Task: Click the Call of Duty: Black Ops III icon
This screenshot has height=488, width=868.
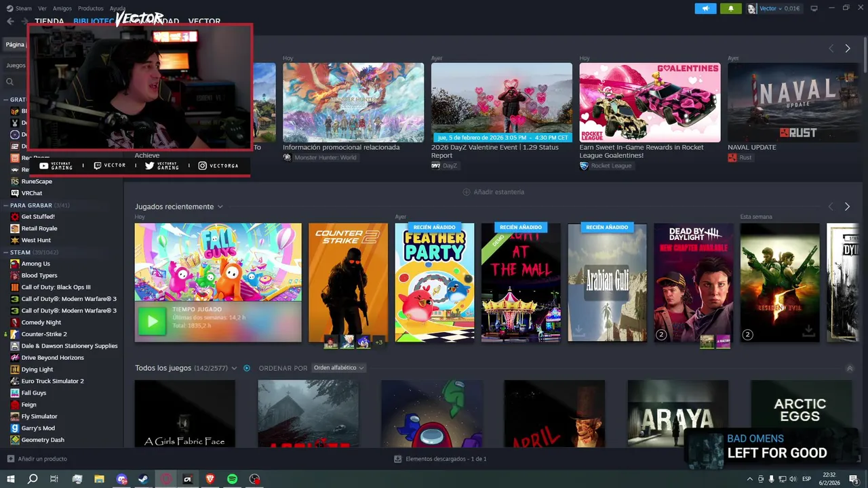Action: coord(15,287)
